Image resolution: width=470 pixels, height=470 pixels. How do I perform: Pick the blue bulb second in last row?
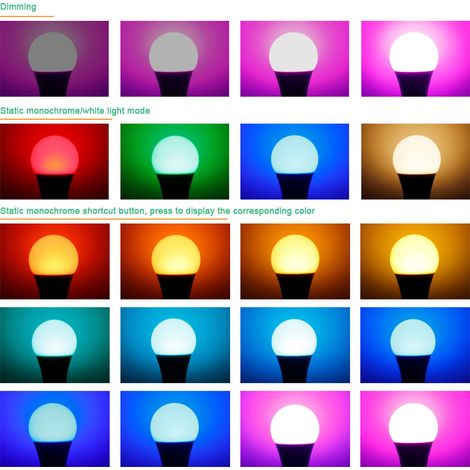coord(175,429)
